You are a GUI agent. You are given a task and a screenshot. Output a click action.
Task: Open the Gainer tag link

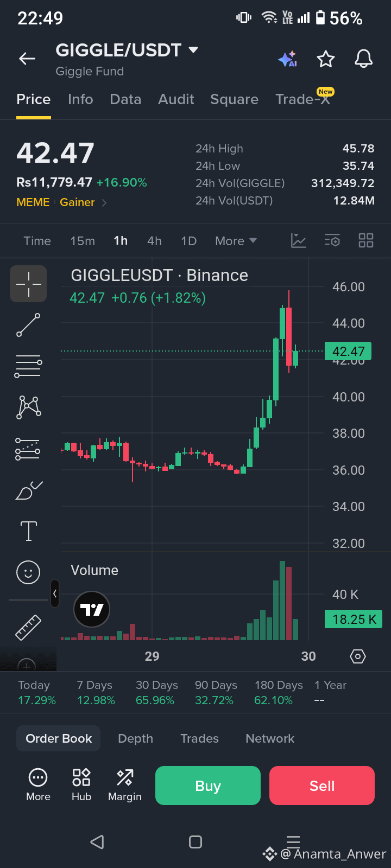(x=77, y=202)
